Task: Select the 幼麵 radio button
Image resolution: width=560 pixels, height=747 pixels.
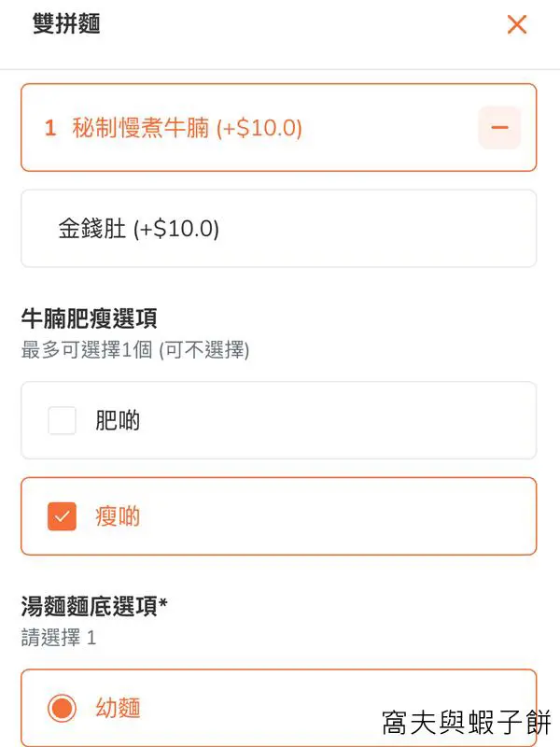Action: click(62, 709)
